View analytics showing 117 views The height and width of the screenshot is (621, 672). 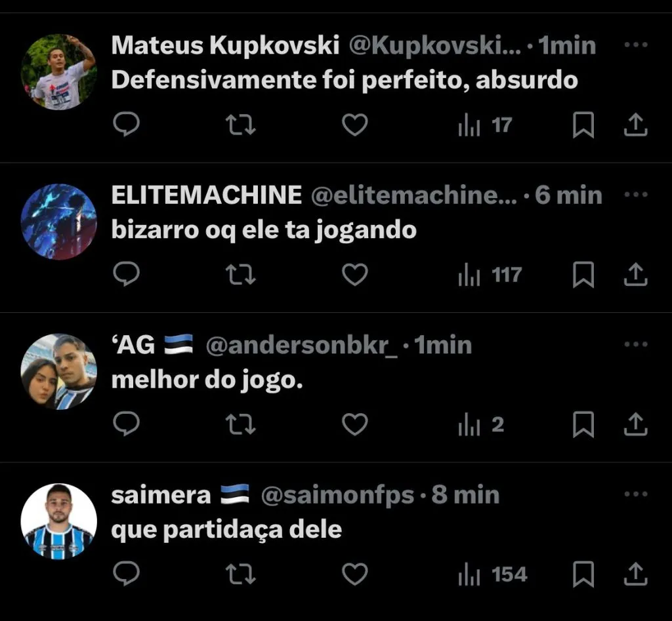tap(490, 275)
